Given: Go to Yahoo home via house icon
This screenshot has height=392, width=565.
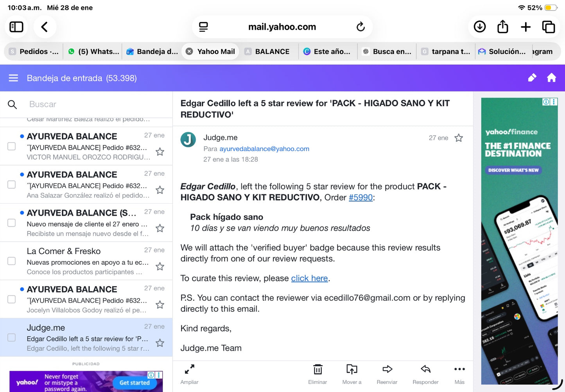Looking at the screenshot, I should pyautogui.click(x=552, y=78).
